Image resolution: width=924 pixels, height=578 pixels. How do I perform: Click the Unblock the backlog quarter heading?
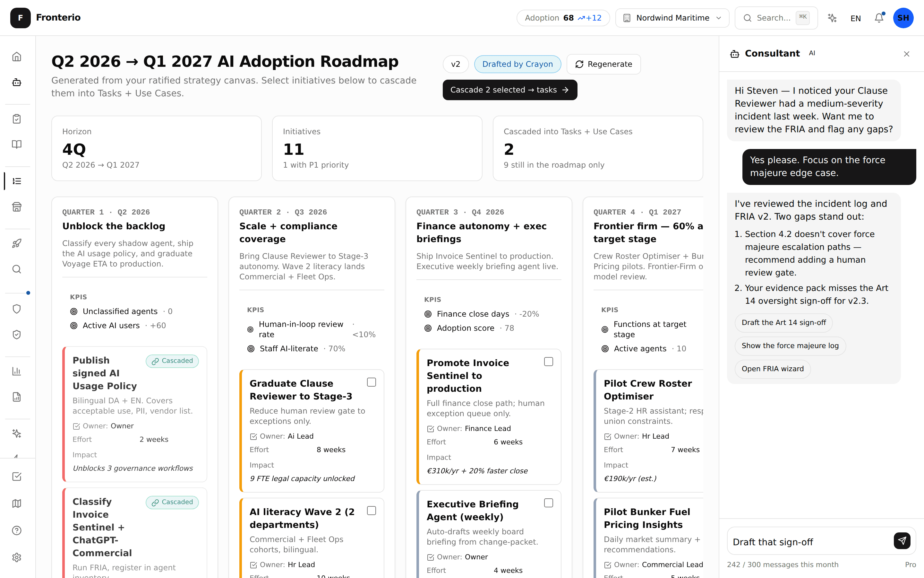click(114, 226)
